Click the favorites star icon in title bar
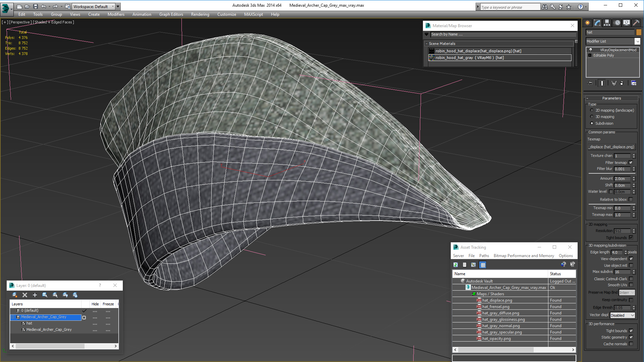644x362 pixels. [569, 7]
